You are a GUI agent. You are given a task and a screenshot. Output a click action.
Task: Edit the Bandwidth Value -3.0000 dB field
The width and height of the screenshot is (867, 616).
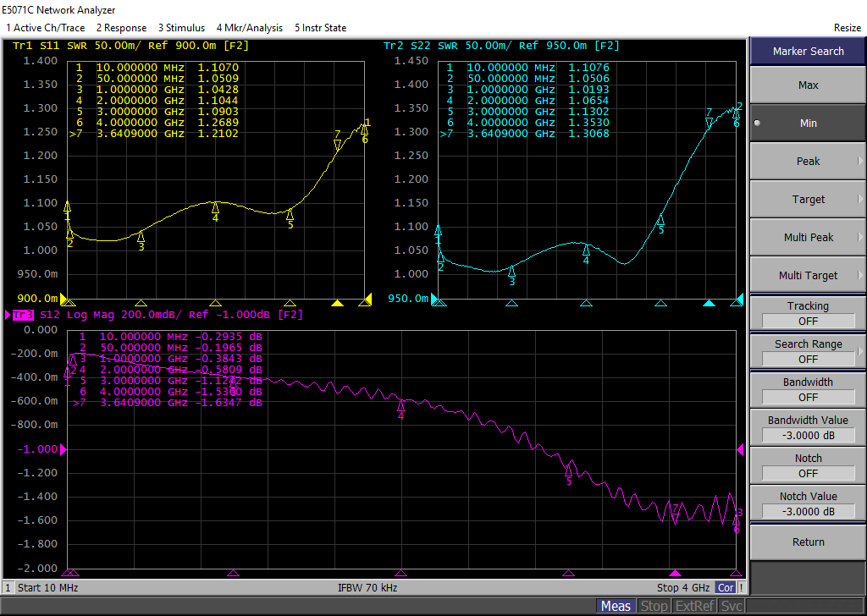pyautogui.click(x=808, y=435)
